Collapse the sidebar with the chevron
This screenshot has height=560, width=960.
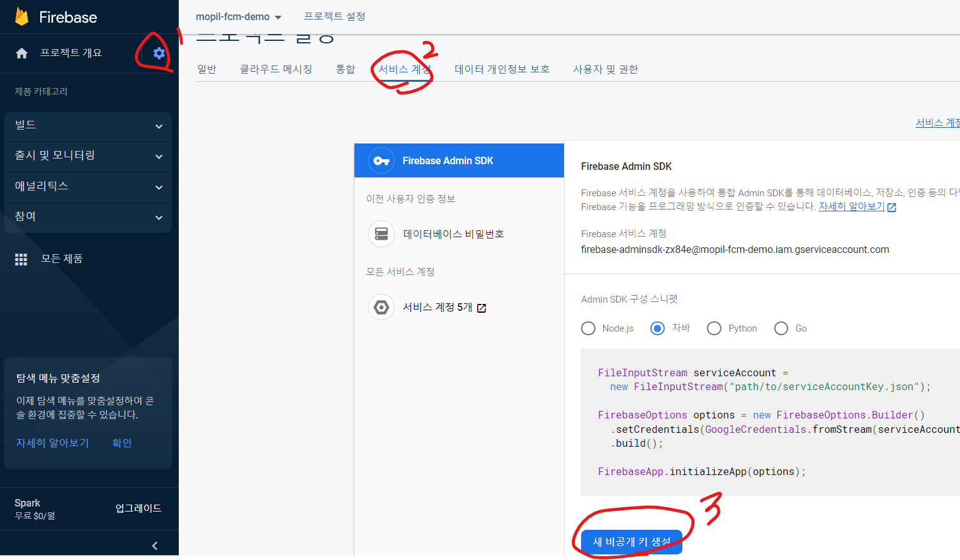[155, 546]
